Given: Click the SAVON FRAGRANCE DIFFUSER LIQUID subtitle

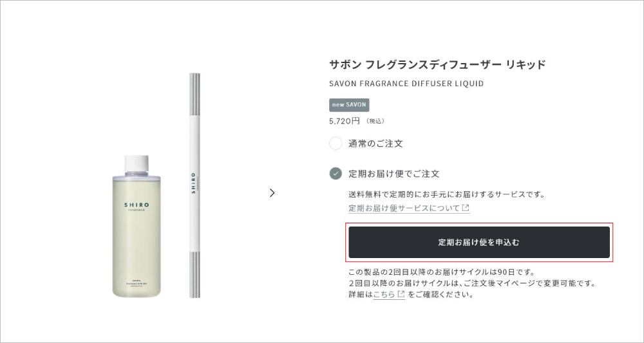Looking at the screenshot, I should point(406,84).
